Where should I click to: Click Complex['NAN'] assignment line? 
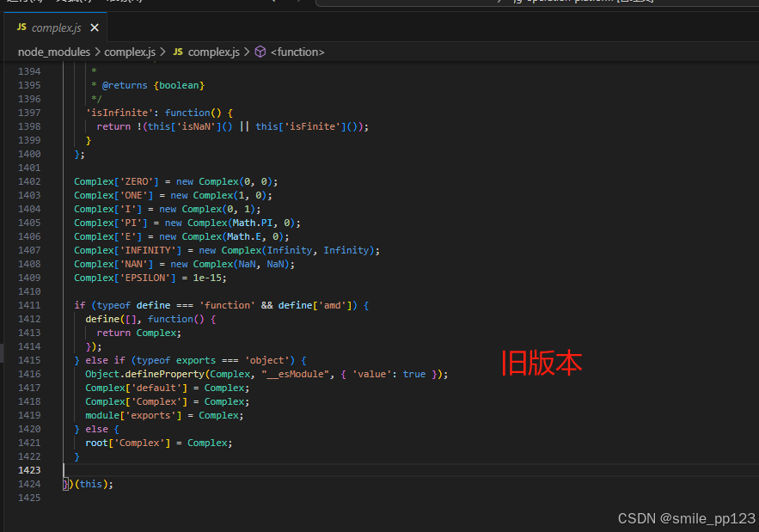(x=184, y=265)
